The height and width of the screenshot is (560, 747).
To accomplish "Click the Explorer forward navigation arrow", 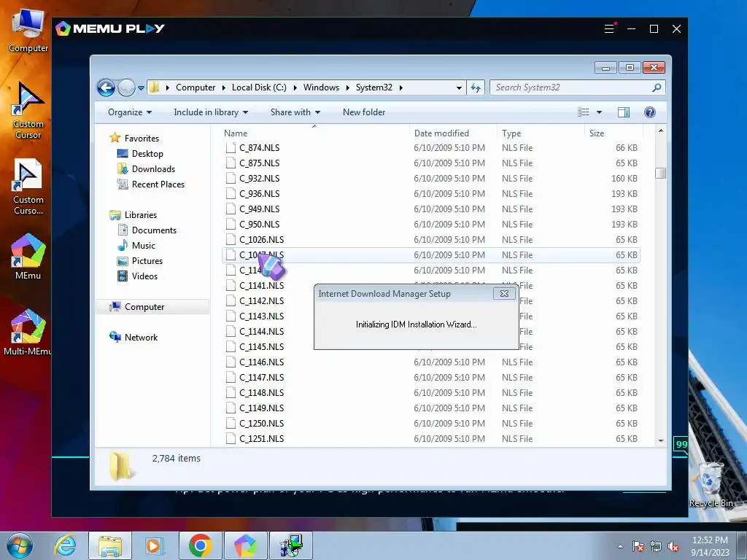I will (x=126, y=87).
